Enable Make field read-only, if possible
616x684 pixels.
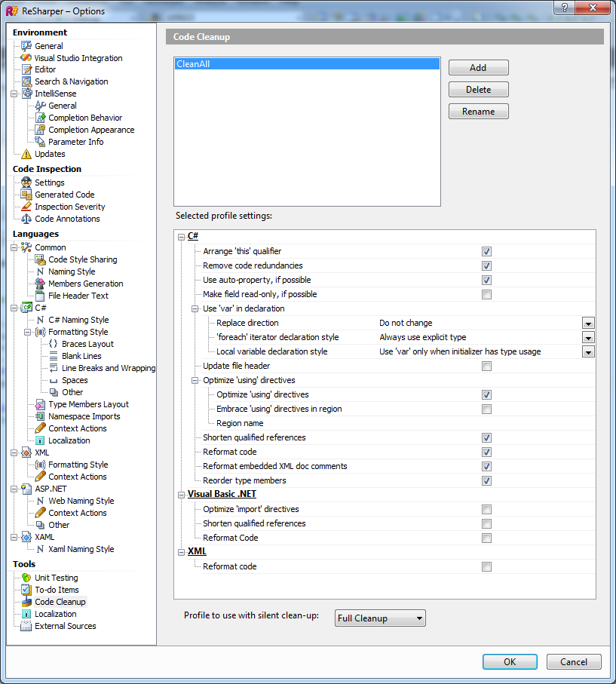pyautogui.click(x=486, y=294)
